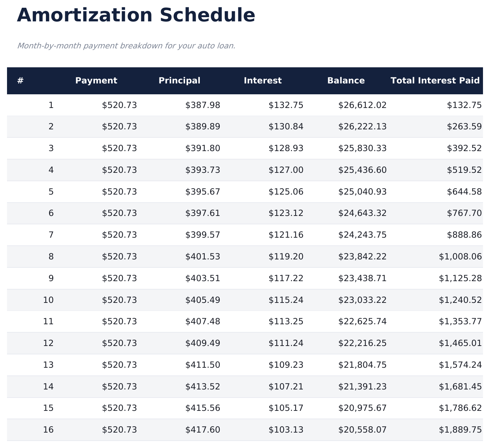Screen dimensions: 490x448
Task: Click total interest $519.52 in row 4
Action: pos(464,170)
